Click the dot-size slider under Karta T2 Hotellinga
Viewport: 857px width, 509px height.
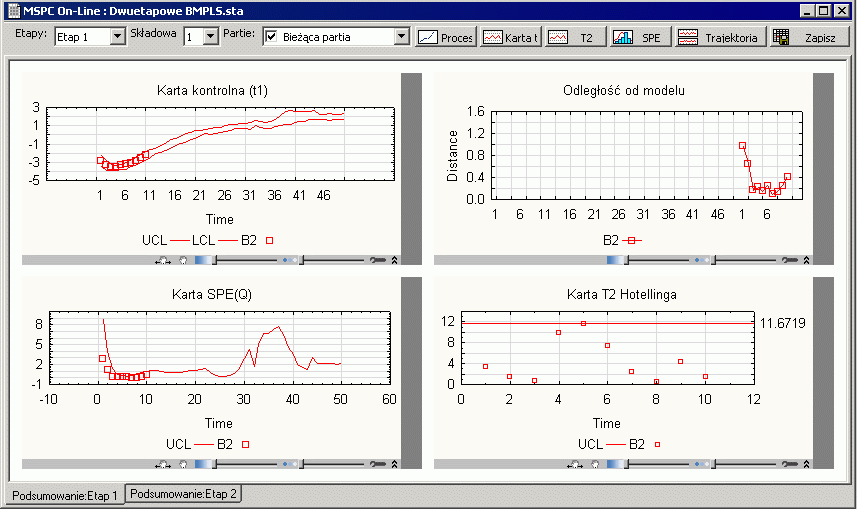735,464
